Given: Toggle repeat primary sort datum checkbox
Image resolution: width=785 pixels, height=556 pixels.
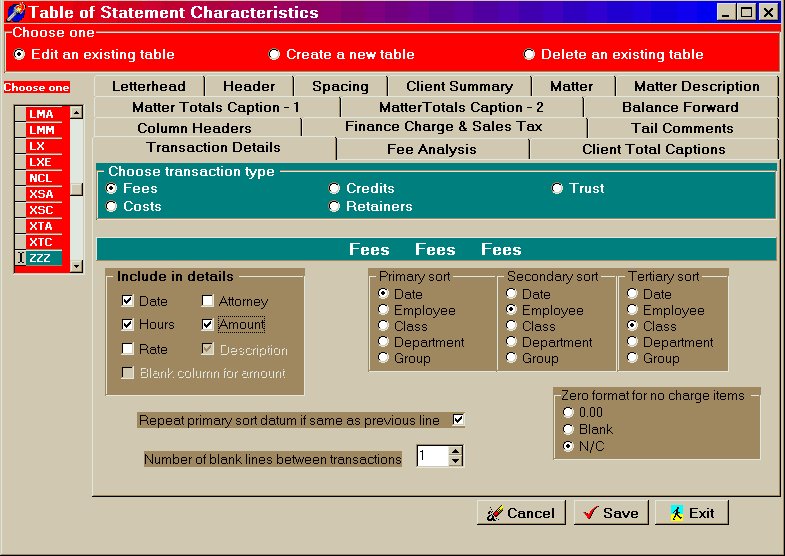Looking at the screenshot, I should pos(459,420).
